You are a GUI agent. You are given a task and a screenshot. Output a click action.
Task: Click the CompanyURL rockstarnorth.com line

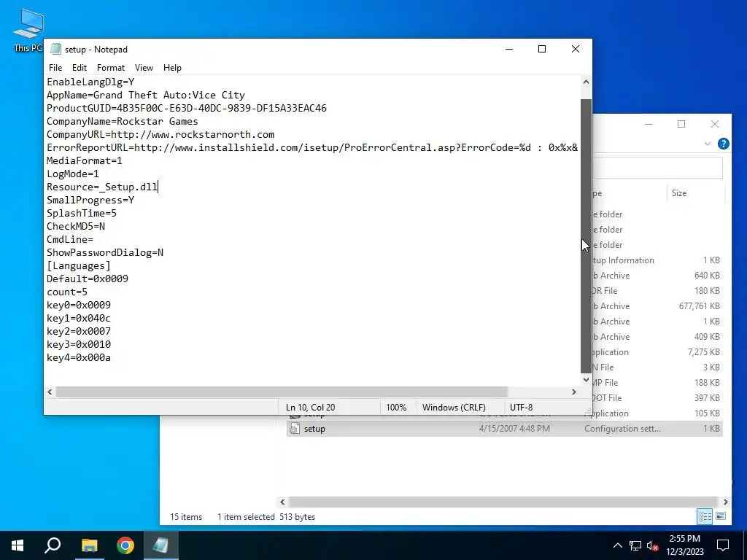coord(160,134)
